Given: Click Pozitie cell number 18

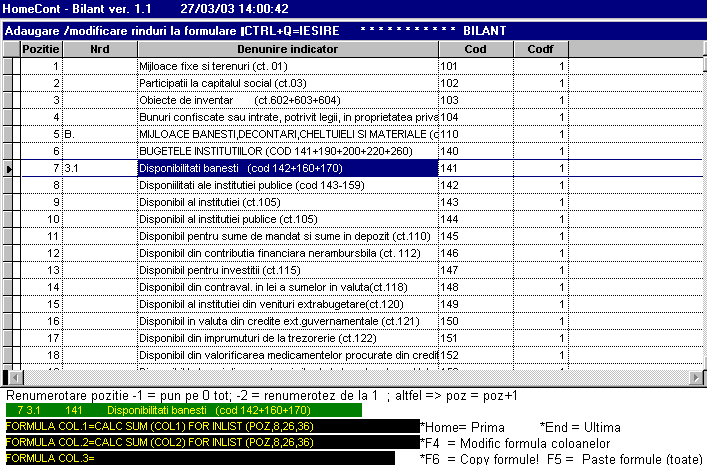Looking at the screenshot, I should 41,355.
